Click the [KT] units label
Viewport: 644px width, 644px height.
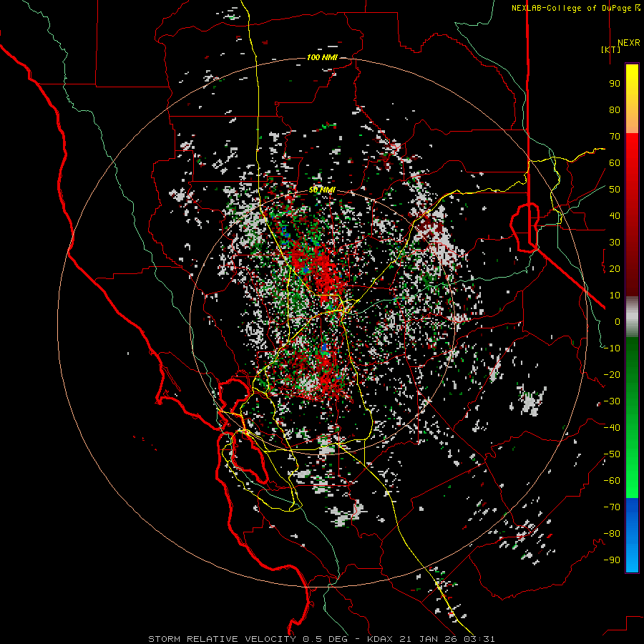tap(611, 49)
